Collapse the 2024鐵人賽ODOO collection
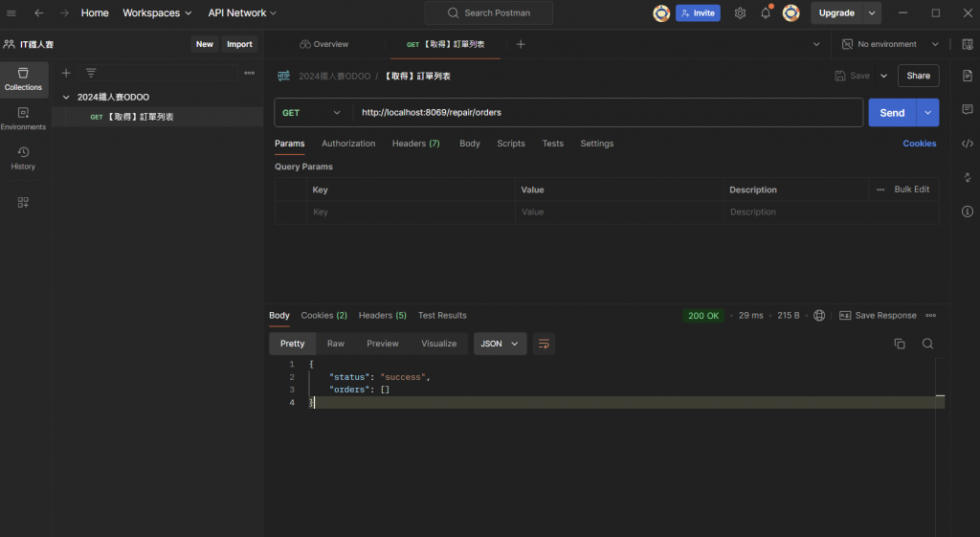This screenshot has width=980, height=537. tap(66, 98)
